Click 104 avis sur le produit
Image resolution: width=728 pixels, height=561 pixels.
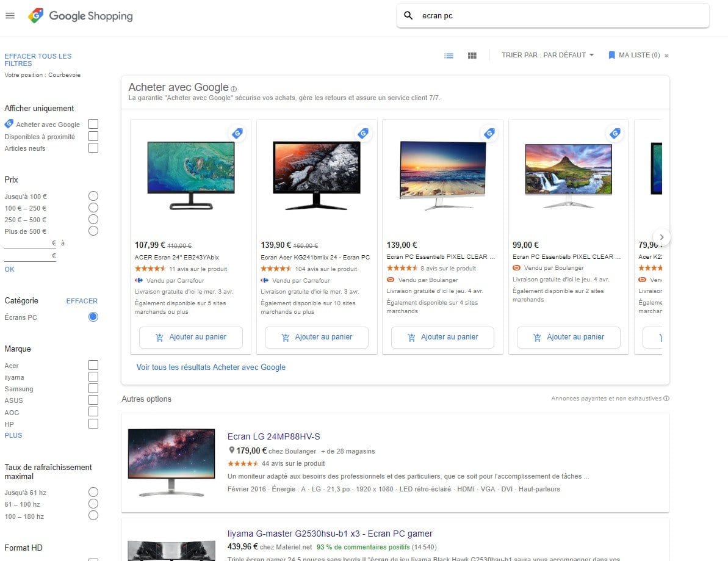[326, 269]
